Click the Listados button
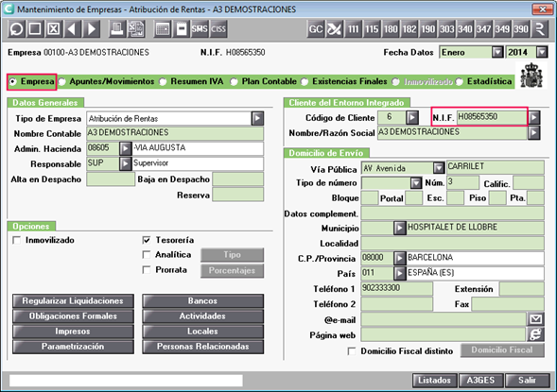 (434, 381)
